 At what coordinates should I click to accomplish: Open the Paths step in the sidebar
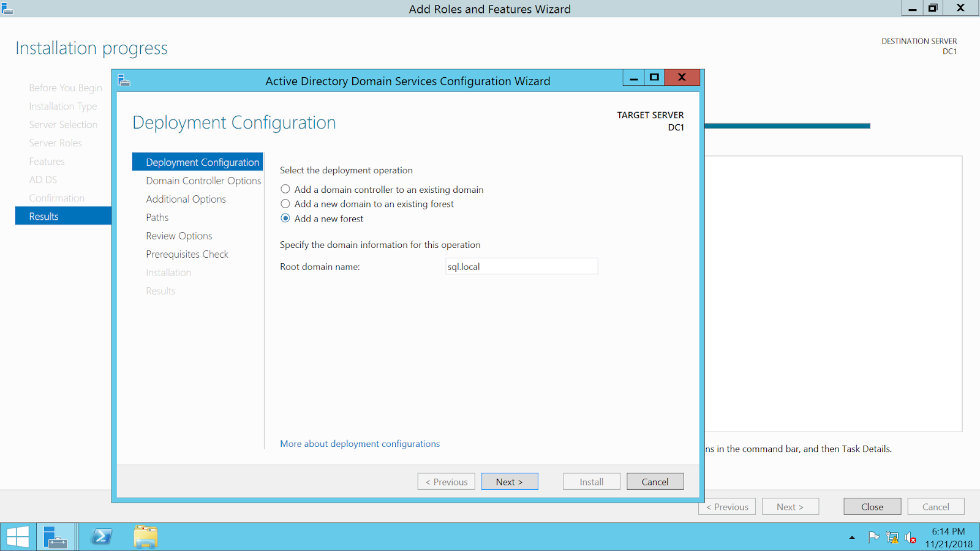tap(157, 217)
